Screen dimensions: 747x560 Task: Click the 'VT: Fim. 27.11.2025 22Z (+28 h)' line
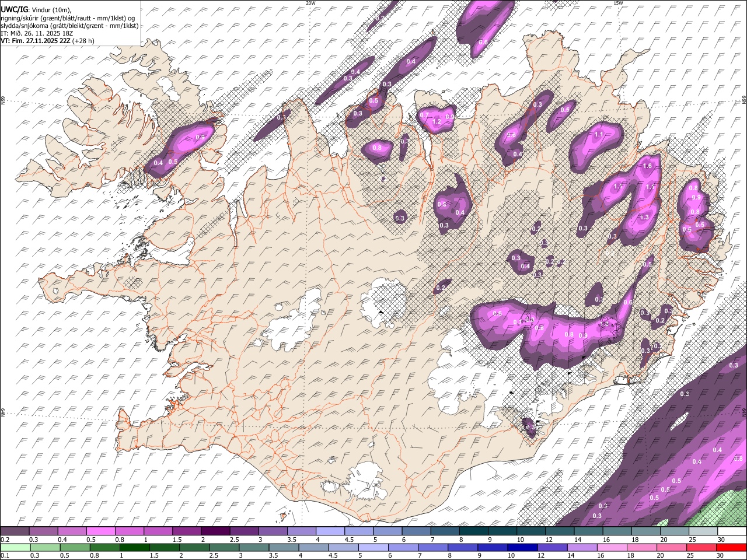pos(47,41)
